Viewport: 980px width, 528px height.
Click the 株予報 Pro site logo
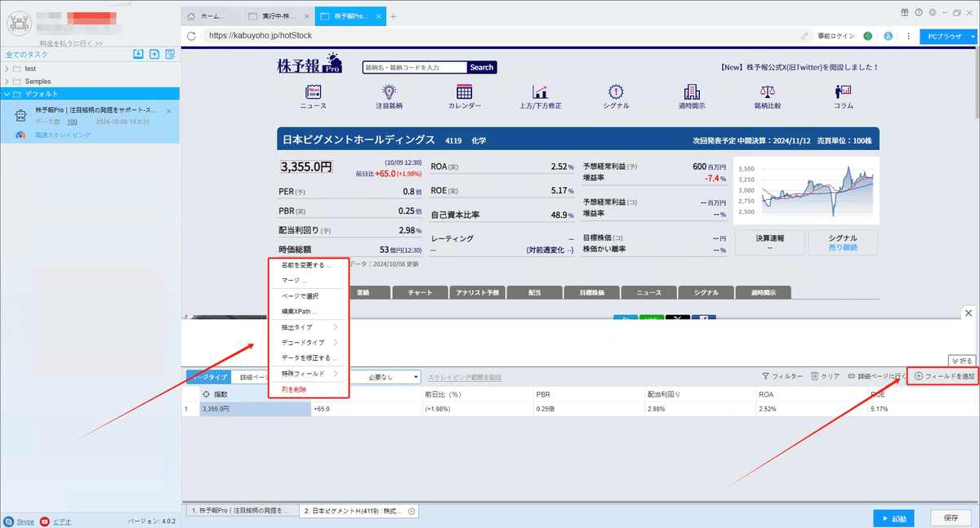click(310, 64)
